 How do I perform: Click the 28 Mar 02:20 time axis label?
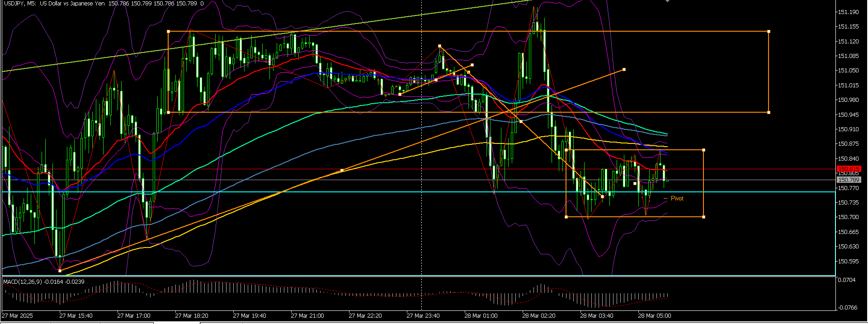tap(538, 316)
